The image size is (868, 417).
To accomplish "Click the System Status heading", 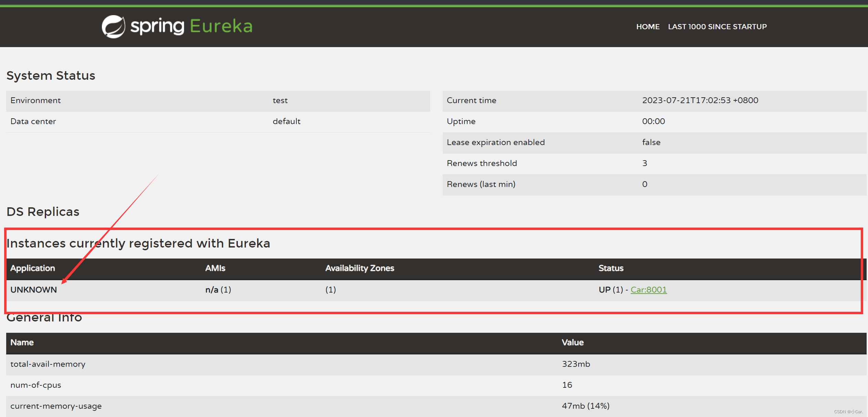I will pos(51,76).
